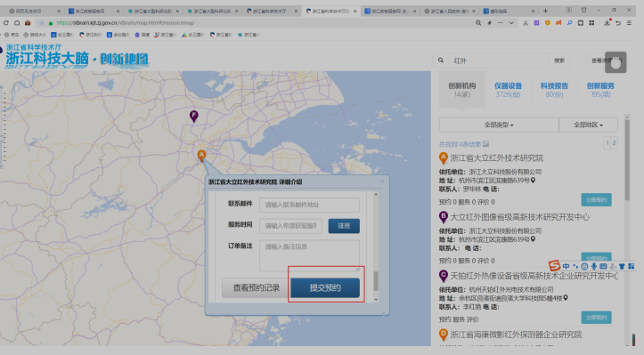Image resolution: width=644 pixels, height=355 pixels.
Task: Open the zoom magnifier icon in the address bar
Action: 478,23
